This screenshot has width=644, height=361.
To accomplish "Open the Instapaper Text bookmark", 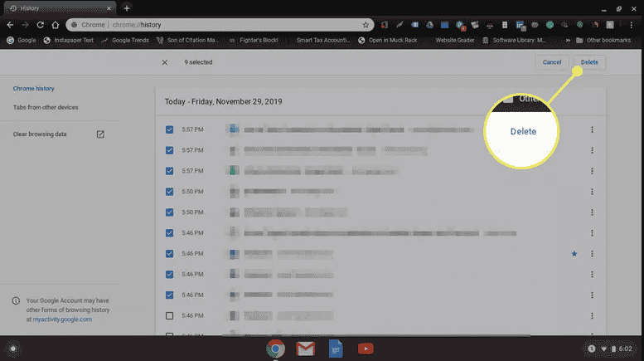I will tap(69, 41).
